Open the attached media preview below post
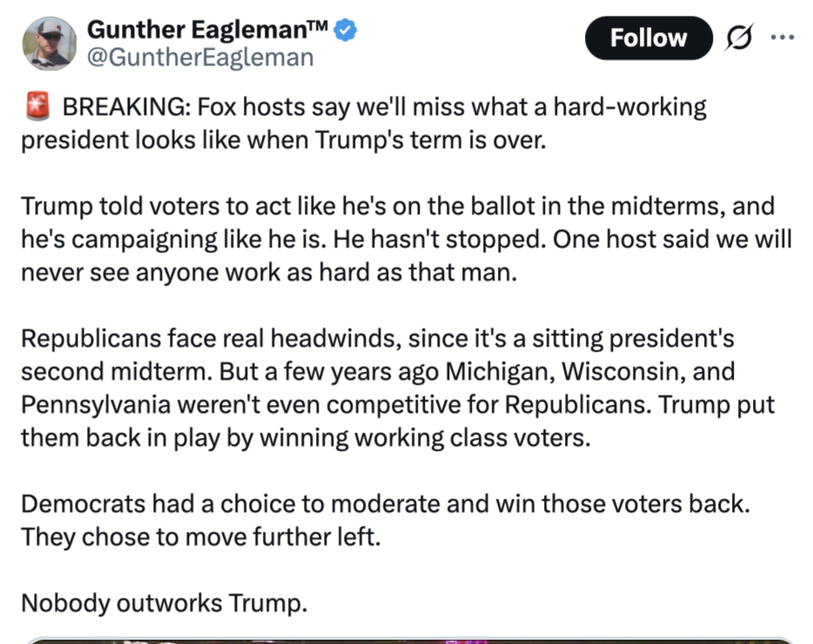Screen dimensions: 813x644 point(410,641)
